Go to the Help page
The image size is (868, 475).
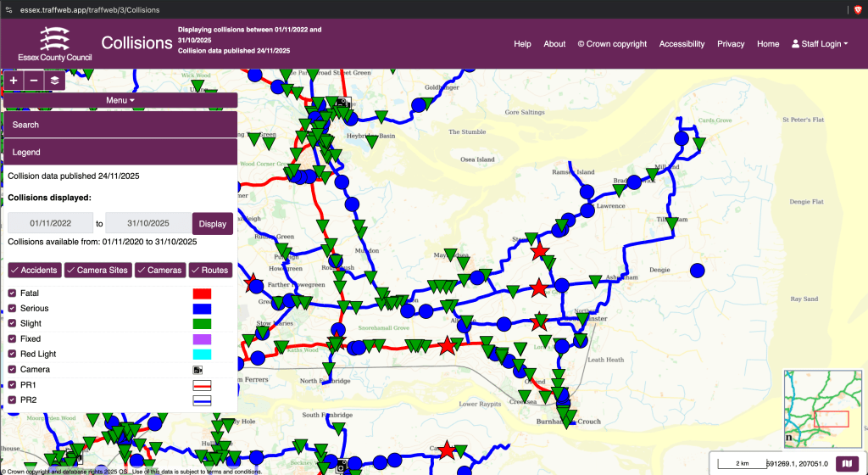[522, 44]
